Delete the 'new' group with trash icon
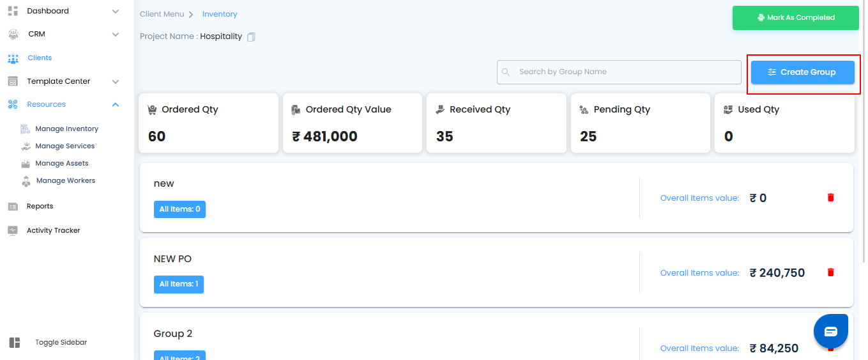The width and height of the screenshot is (868, 360). pos(830,198)
